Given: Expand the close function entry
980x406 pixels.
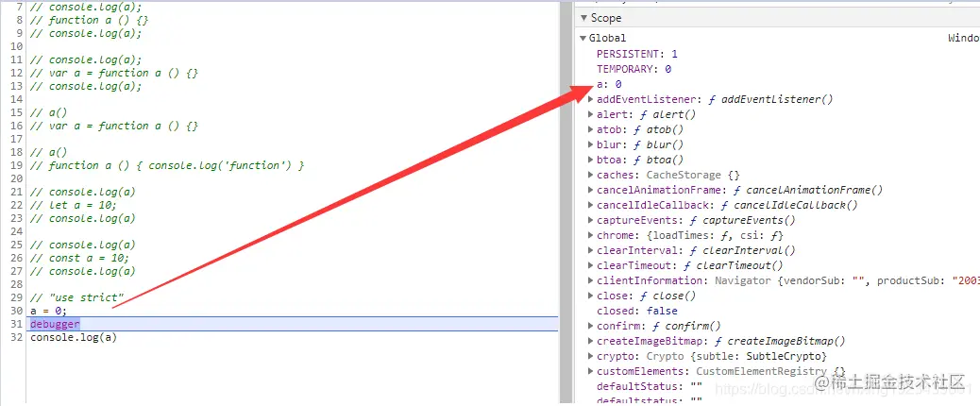Looking at the screenshot, I should point(591,296).
